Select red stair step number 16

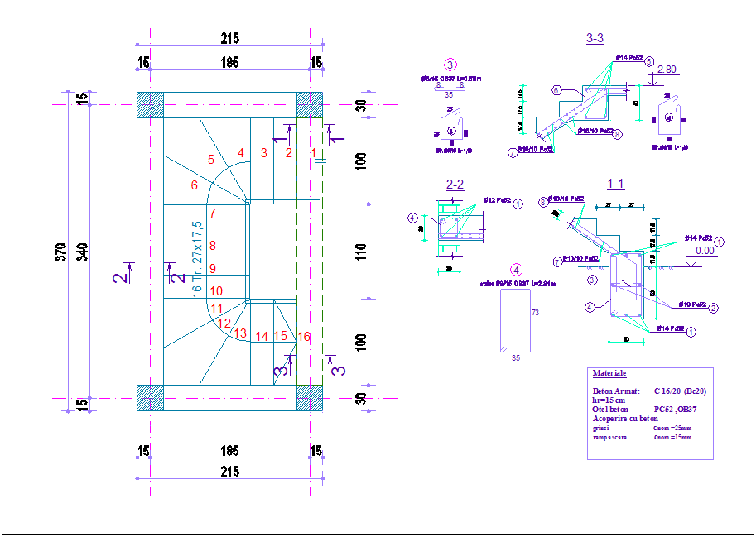(x=304, y=336)
